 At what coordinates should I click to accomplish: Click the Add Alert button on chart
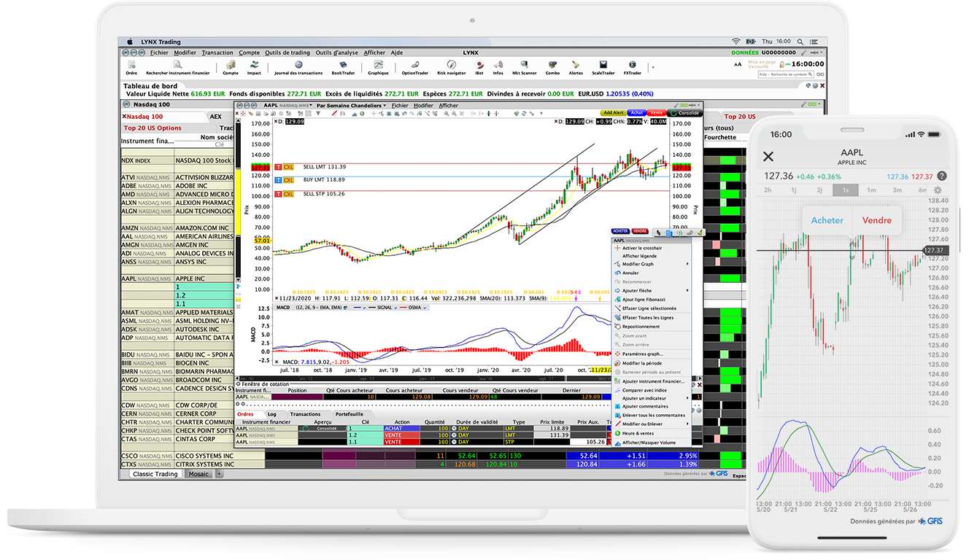(x=612, y=113)
